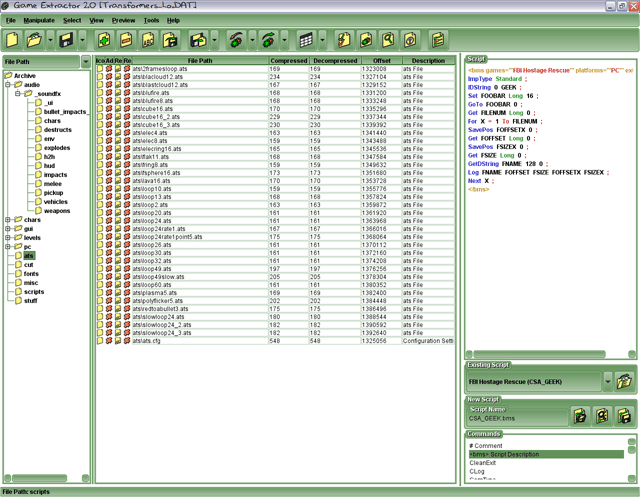Sort by the Description column header
640x497 pixels.
point(428,60)
